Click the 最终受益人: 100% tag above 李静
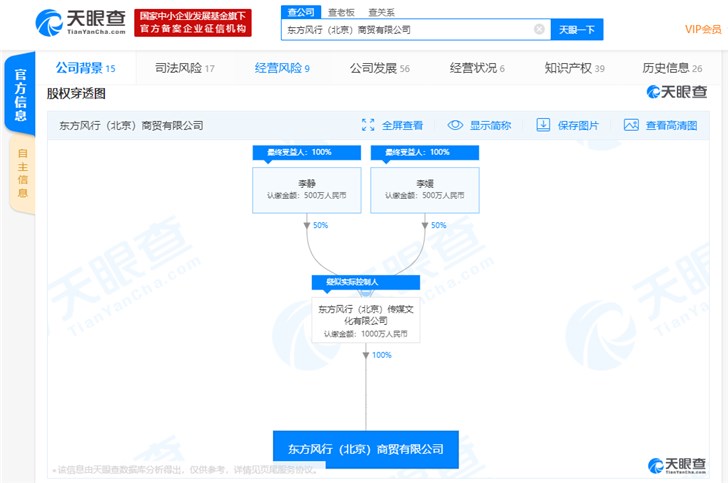728x483 pixels. 307,152
